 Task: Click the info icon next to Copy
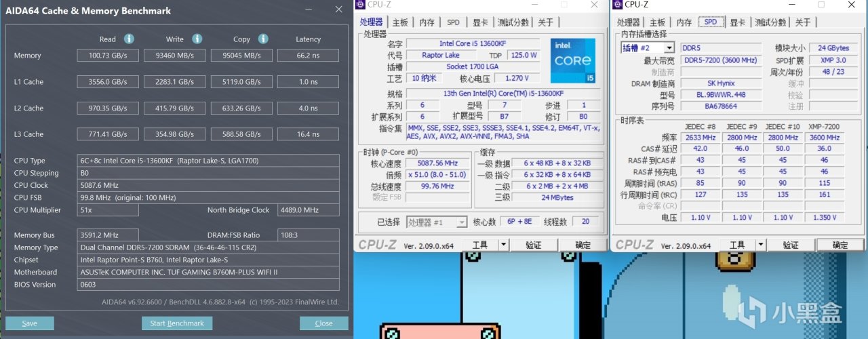pos(263,39)
